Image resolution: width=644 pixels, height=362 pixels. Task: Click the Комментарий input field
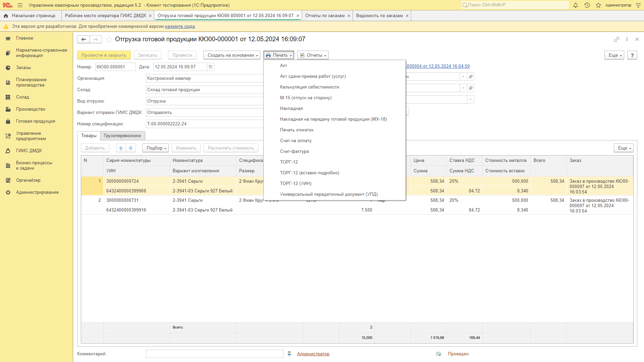coord(215,354)
